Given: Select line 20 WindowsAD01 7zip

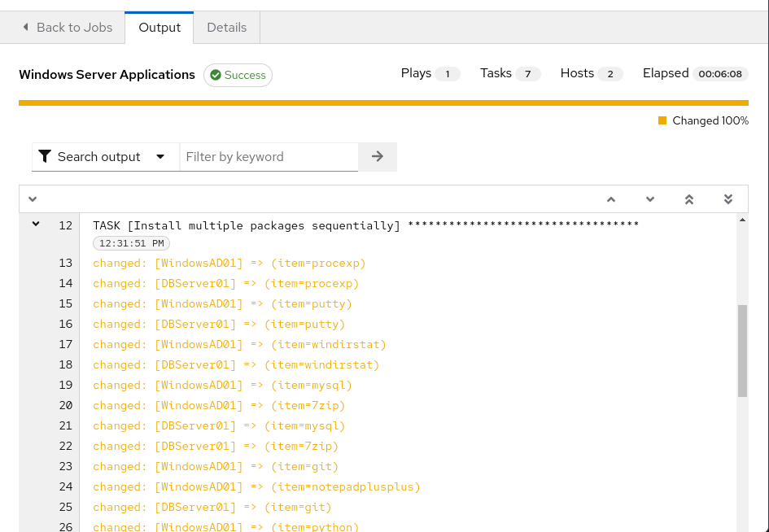Looking at the screenshot, I should click(x=219, y=406).
